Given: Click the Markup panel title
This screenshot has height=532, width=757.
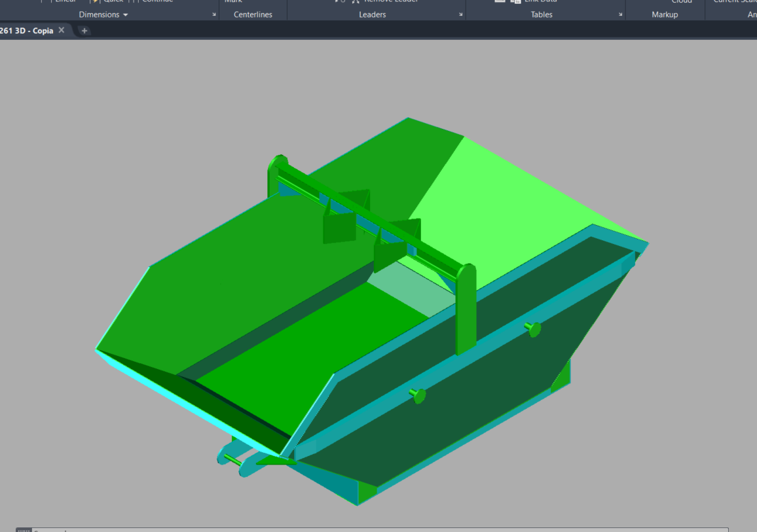Looking at the screenshot, I should [x=665, y=14].
